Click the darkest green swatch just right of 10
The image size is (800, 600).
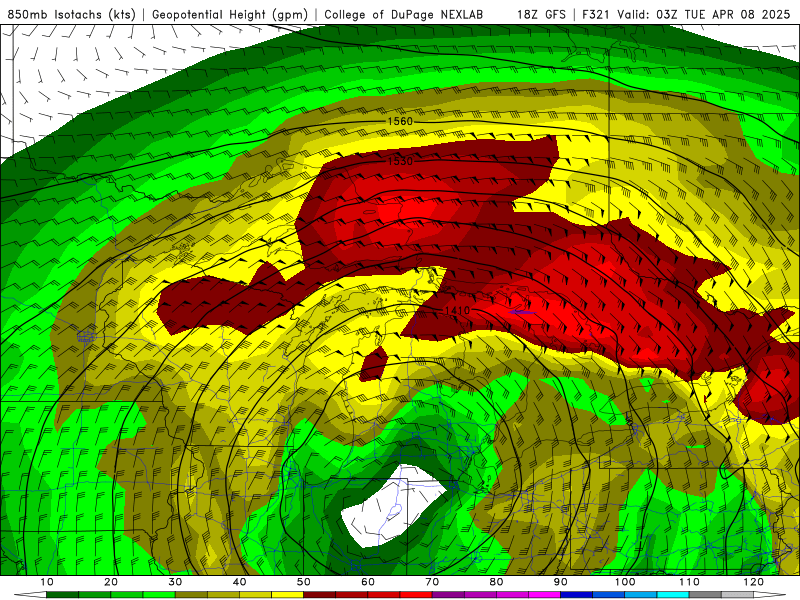[x=62, y=595]
